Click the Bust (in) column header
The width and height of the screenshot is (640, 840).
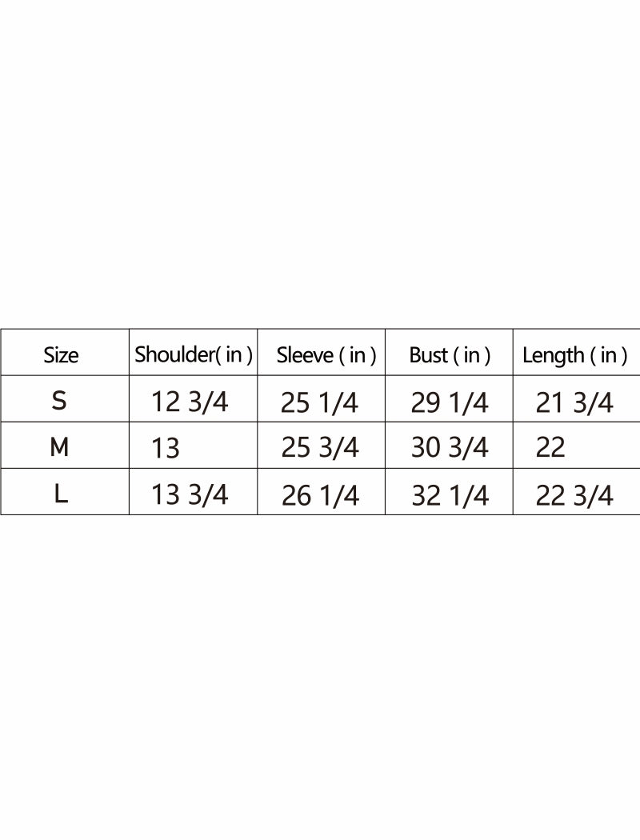[x=450, y=355]
